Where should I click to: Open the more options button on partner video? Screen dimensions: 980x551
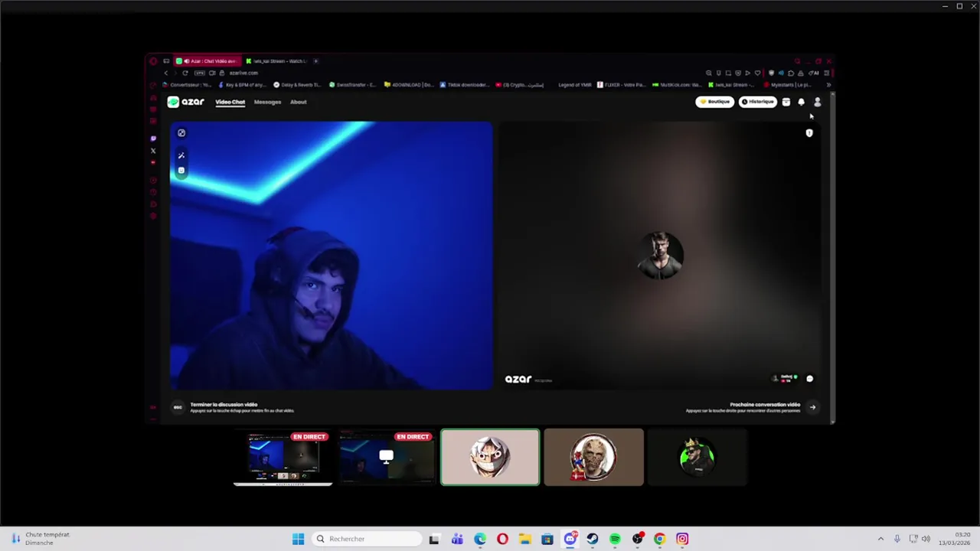tap(810, 378)
